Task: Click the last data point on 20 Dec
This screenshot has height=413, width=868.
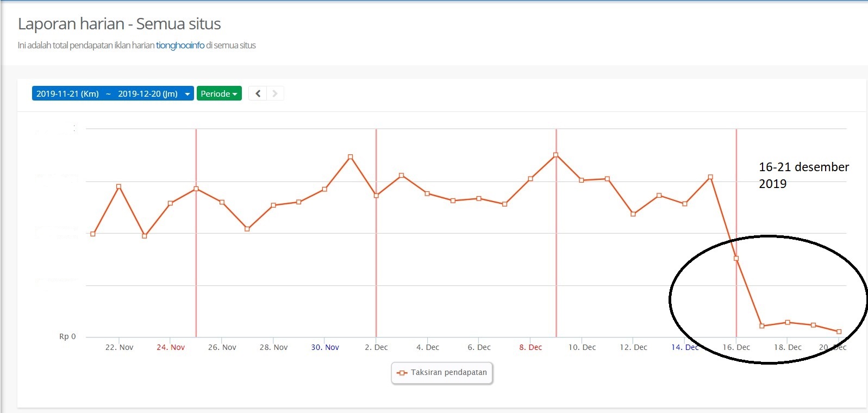Action: pyautogui.click(x=839, y=331)
